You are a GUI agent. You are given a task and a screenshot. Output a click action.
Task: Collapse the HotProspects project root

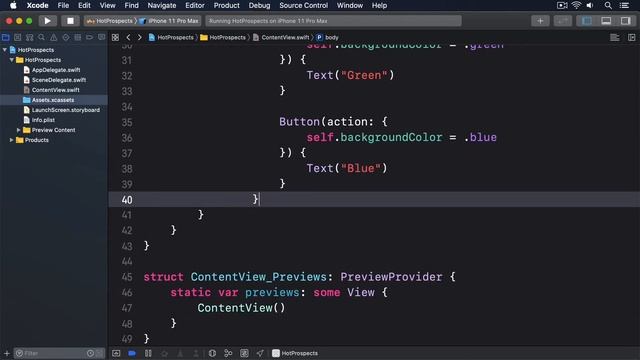[4, 50]
